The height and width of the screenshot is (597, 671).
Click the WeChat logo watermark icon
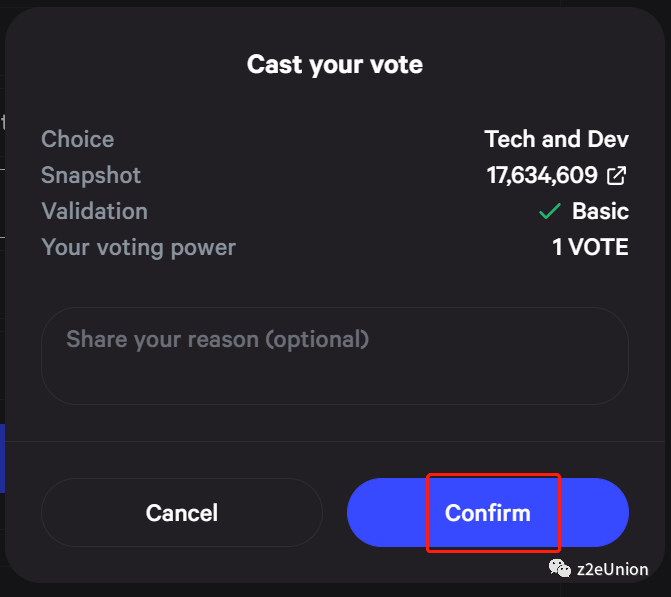point(558,568)
